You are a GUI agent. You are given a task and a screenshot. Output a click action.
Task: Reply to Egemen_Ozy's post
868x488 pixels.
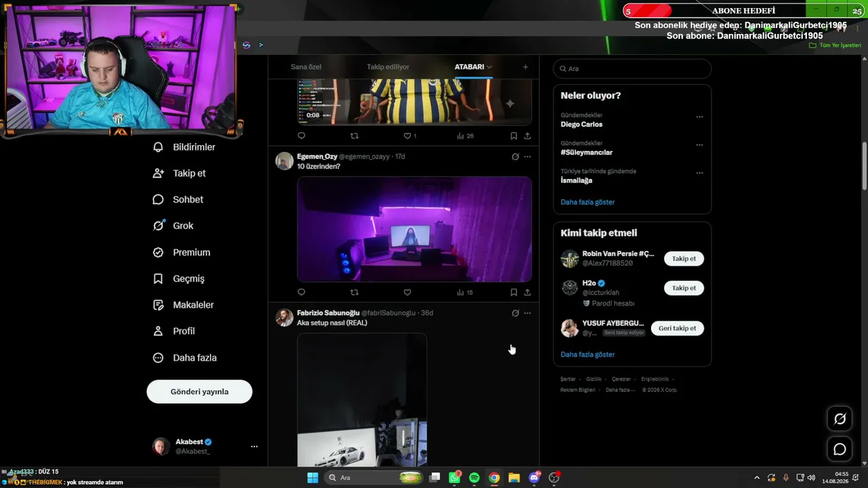click(x=302, y=292)
